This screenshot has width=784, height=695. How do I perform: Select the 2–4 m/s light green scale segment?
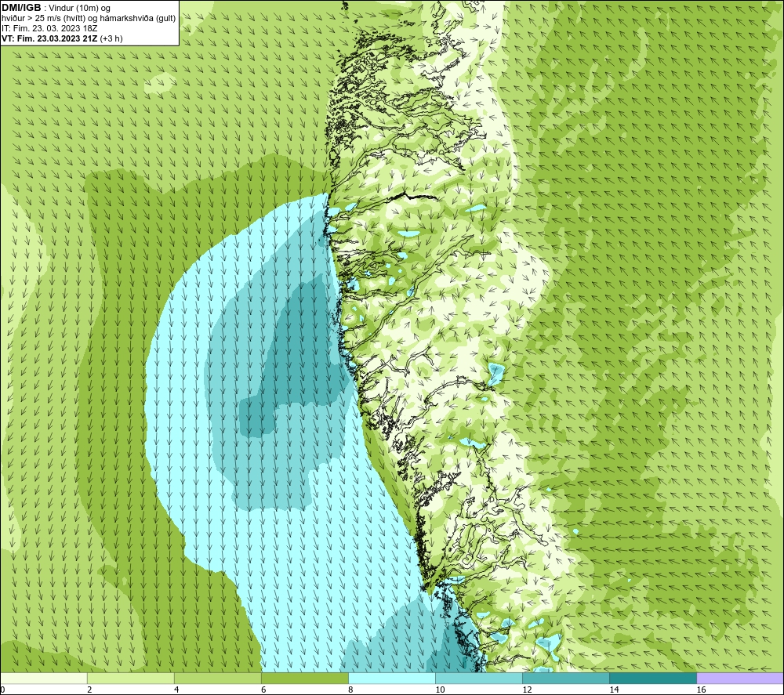pyautogui.click(x=130, y=678)
